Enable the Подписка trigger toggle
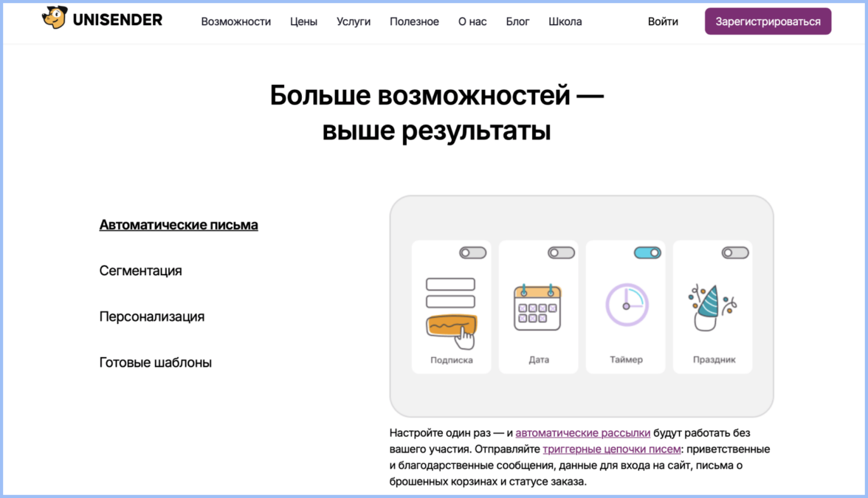This screenshot has height=498, width=868. pyautogui.click(x=472, y=253)
